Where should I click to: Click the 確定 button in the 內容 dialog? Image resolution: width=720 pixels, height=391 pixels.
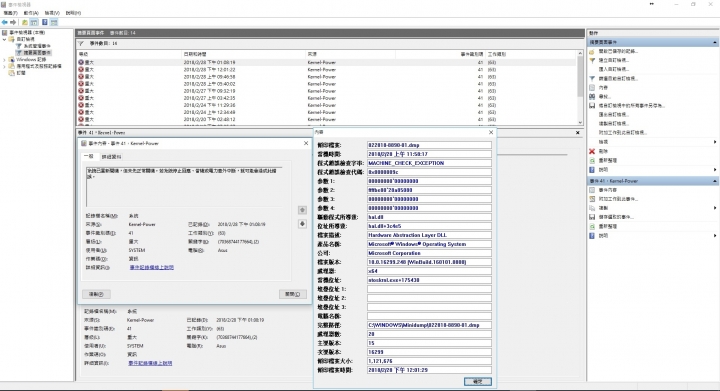(x=478, y=381)
